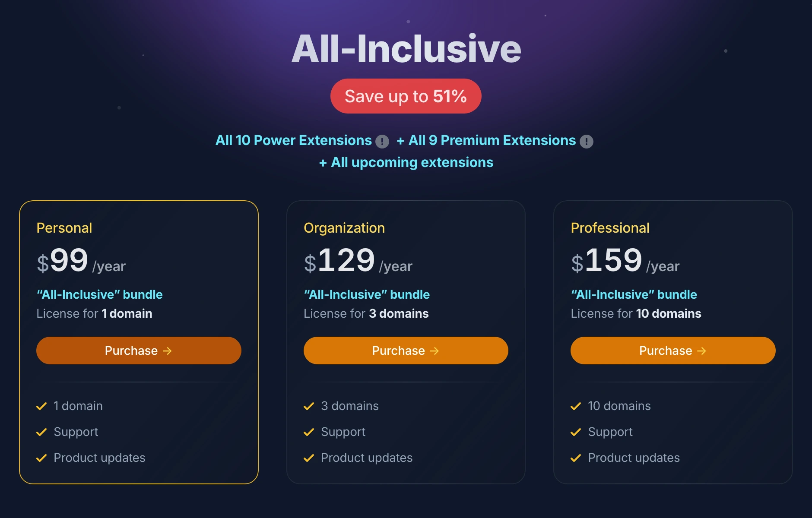
Task: Click the checkmark beside 10 domains
Action: pyautogui.click(x=576, y=406)
